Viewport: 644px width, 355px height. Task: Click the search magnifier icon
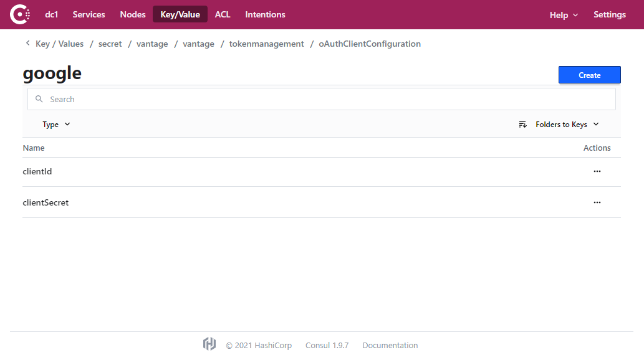pos(39,99)
